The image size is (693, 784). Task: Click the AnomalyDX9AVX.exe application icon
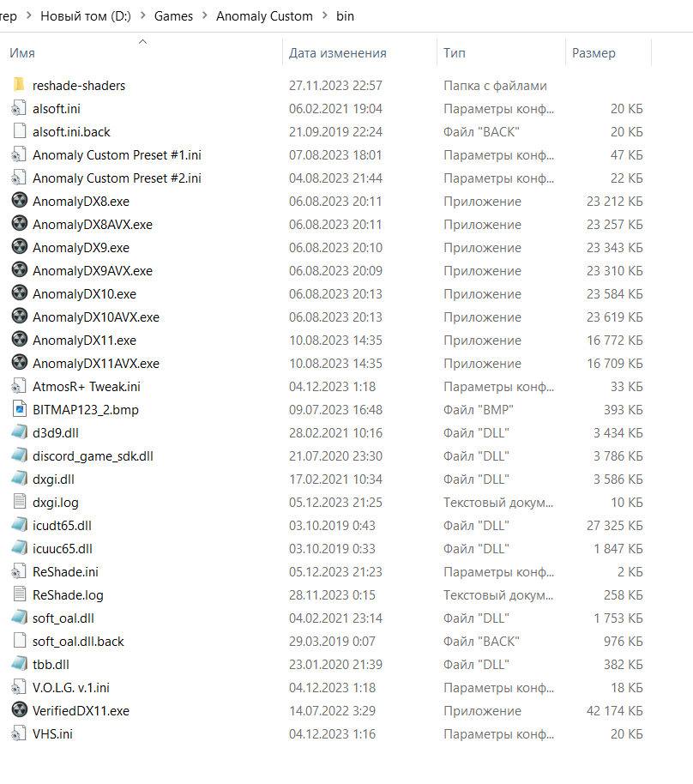click(x=19, y=270)
